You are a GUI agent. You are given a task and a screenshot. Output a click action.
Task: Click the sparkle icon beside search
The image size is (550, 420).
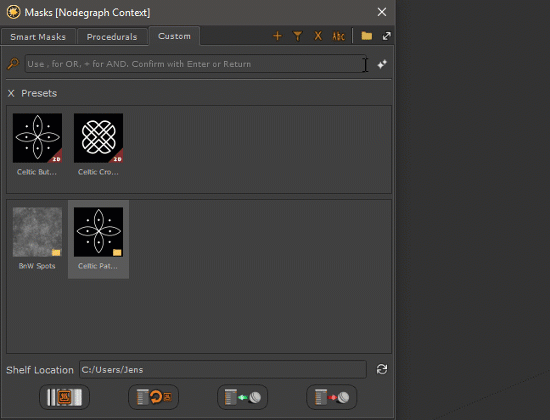point(382,64)
